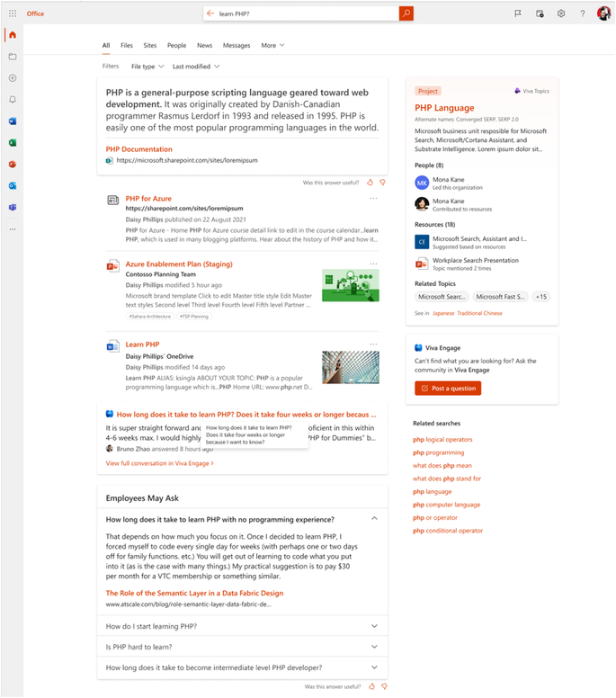Image resolution: width=616 pixels, height=698 pixels.
Task: Switch to the Sites tab
Action: click(150, 45)
